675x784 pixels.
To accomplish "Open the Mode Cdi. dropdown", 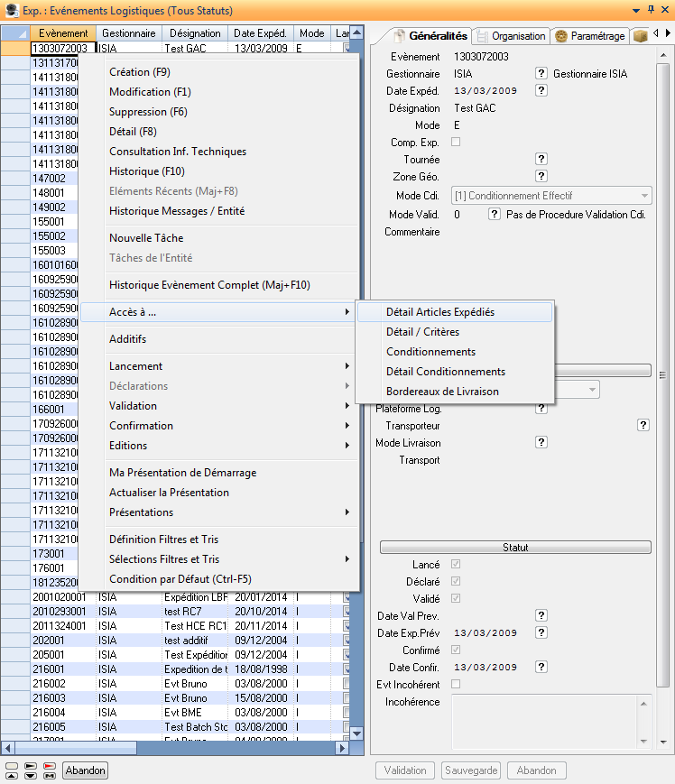I will [x=644, y=196].
